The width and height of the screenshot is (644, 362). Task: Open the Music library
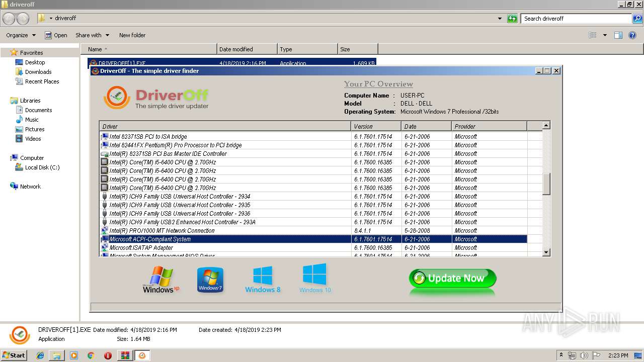[32, 120]
